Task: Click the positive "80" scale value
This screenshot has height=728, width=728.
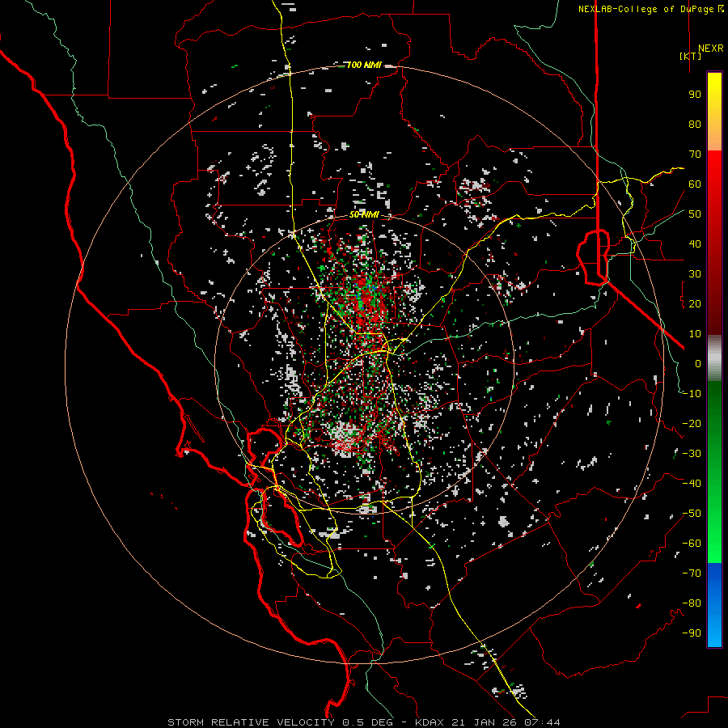Action: (695, 124)
